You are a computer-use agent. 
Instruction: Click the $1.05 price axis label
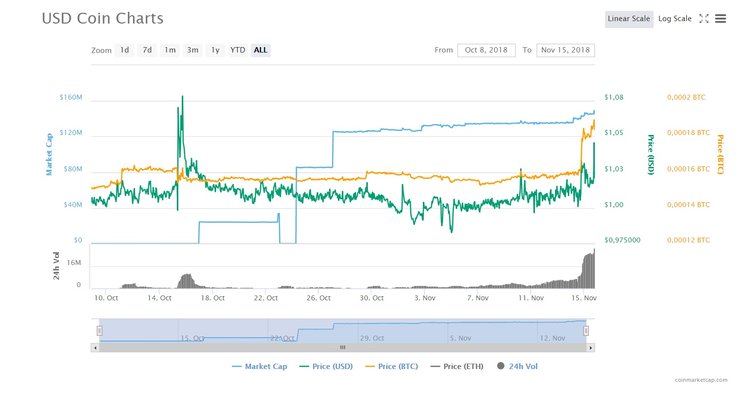[x=614, y=133]
